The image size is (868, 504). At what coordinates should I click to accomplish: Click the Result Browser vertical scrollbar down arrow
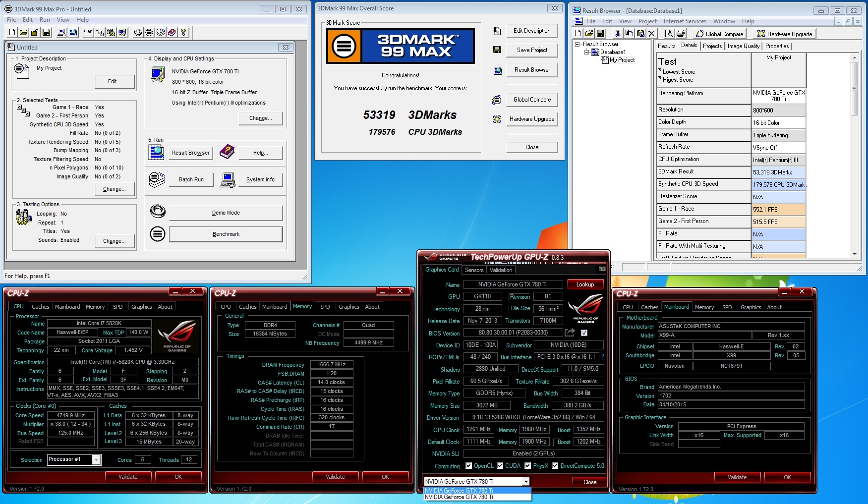854,254
